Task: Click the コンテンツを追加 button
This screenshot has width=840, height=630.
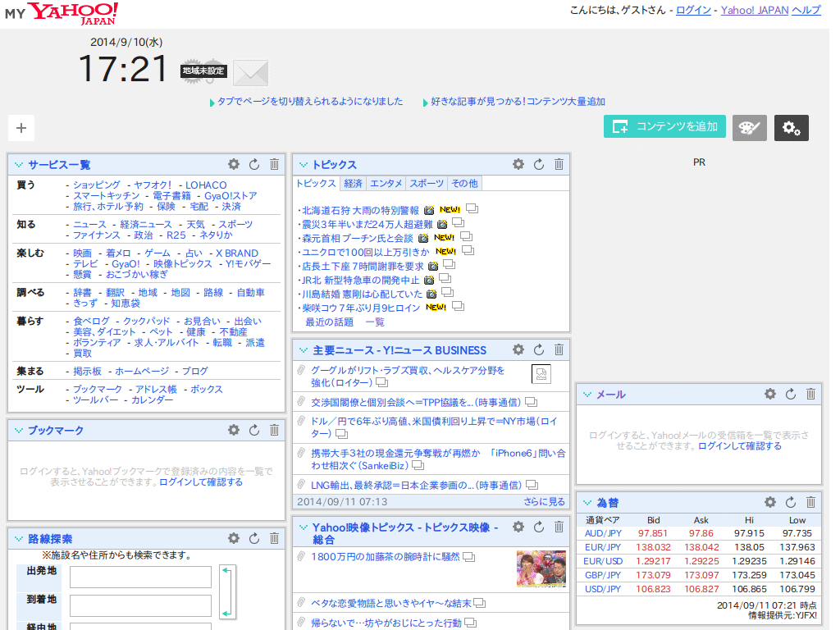Action: click(x=664, y=126)
